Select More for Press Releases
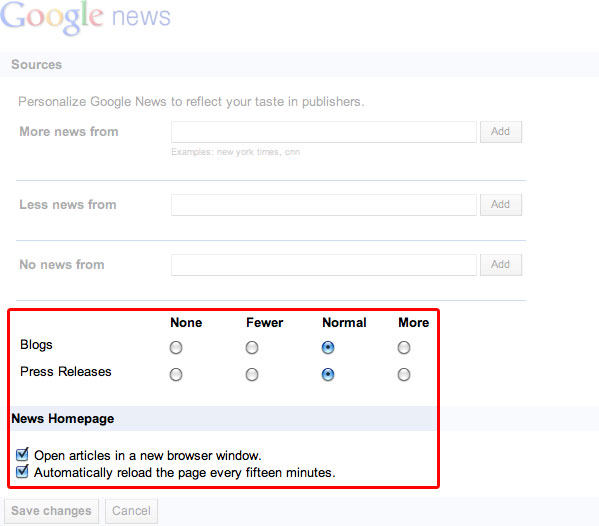Viewport: 599px width, 526px height. click(x=404, y=374)
